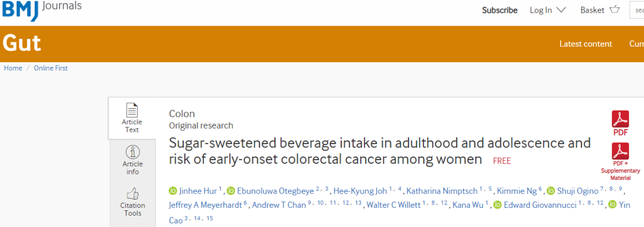Open the Latest content menu
Screen dimensions: 644x227
[x=586, y=44]
